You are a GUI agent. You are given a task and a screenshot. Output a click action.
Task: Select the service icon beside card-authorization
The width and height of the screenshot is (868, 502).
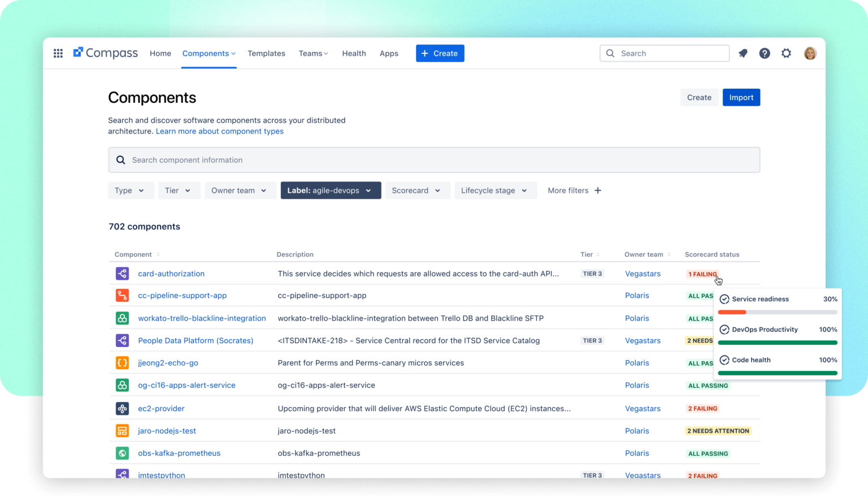(x=122, y=273)
